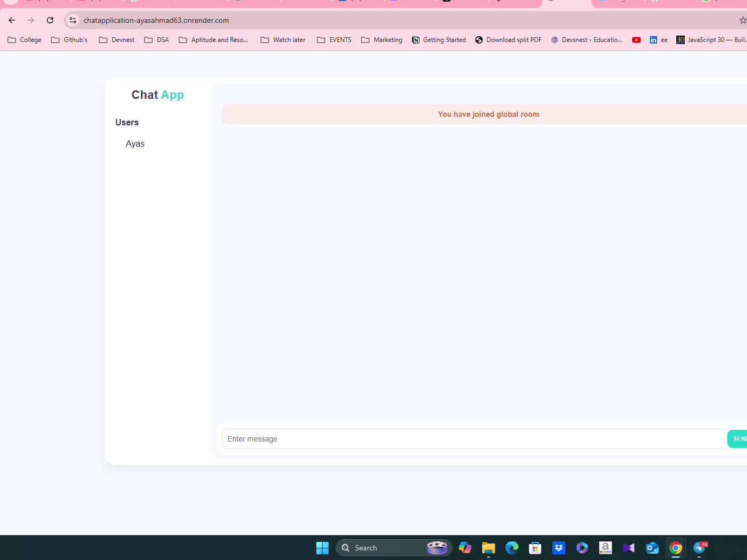747x560 pixels.
Task: Launch Copilot from the taskbar
Action: 465,548
